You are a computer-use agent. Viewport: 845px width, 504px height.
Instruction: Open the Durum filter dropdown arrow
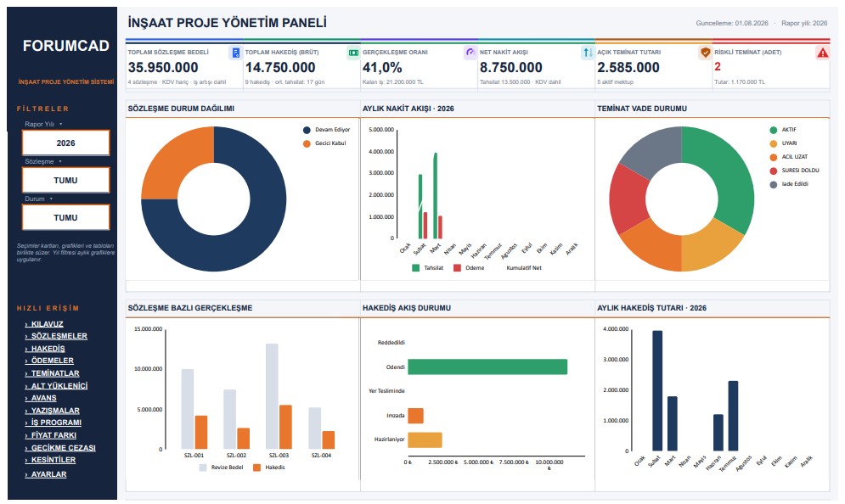click(x=51, y=199)
